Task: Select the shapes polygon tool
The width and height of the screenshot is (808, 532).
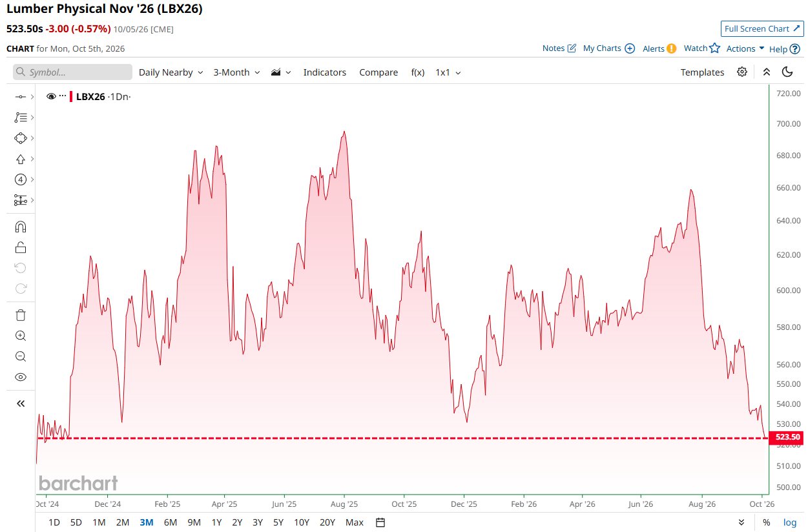Action: pyautogui.click(x=20, y=138)
